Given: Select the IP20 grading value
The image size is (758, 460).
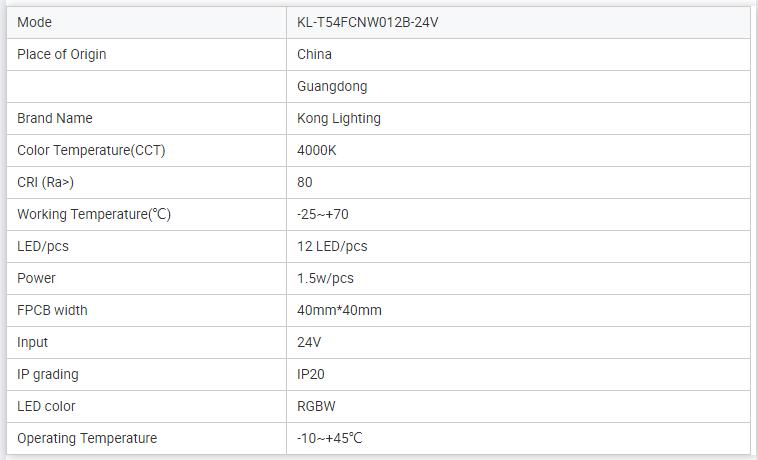Looking at the screenshot, I should [x=311, y=374].
